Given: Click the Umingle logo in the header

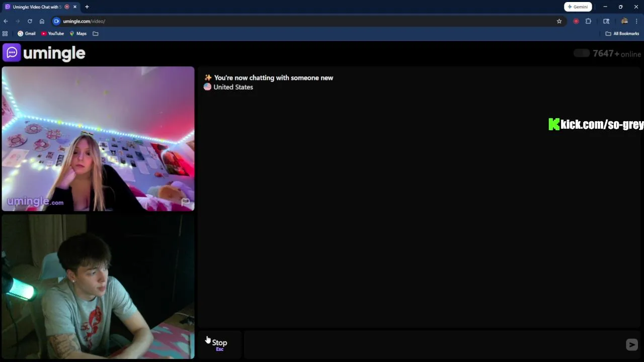Looking at the screenshot, I should (x=44, y=53).
